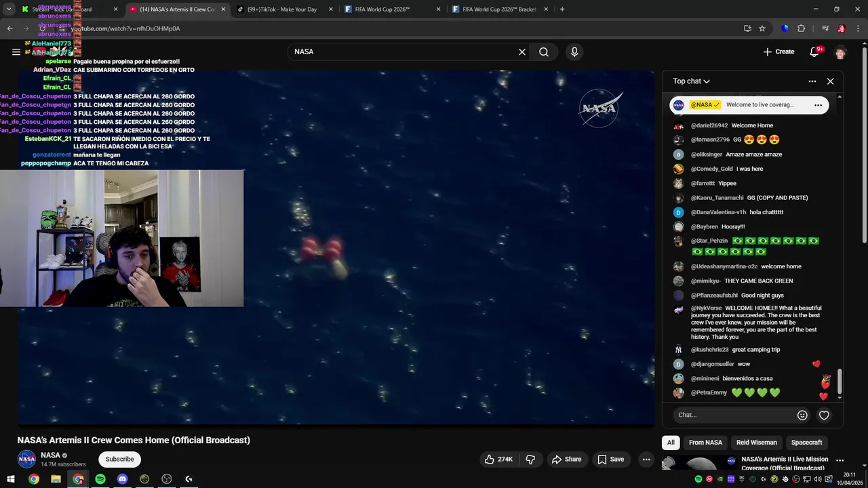Start voice search with the microphone
Screen dimensions: 868x488
point(574,52)
